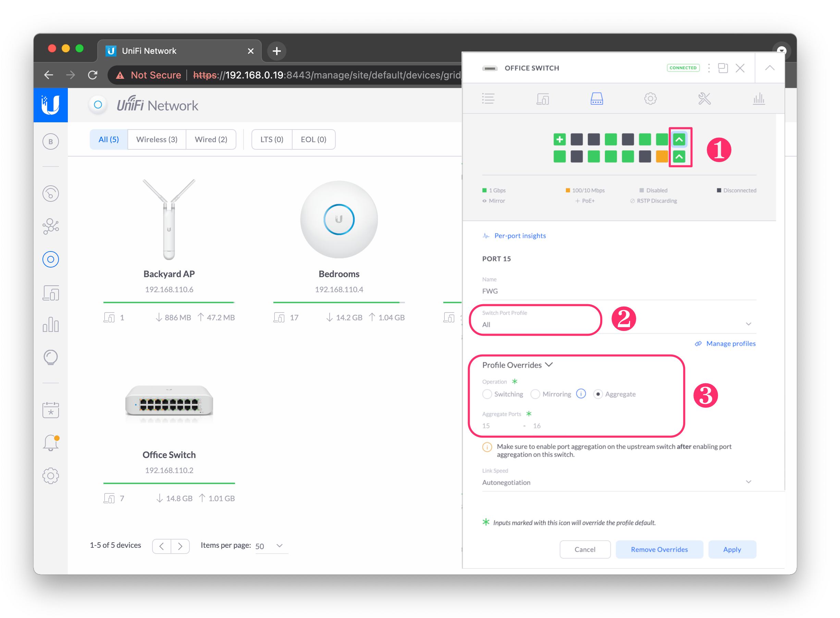This screenshot has height=618, width=840.
Task: Click the Backyard AP device name
Action: click(169, 274)
